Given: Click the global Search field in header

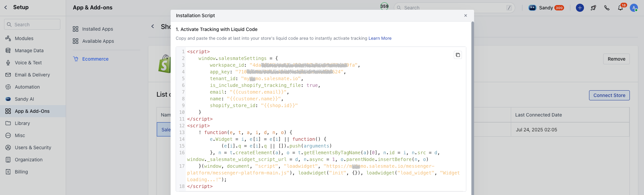Looking at the screenshot, I should (x=454, y=8).
